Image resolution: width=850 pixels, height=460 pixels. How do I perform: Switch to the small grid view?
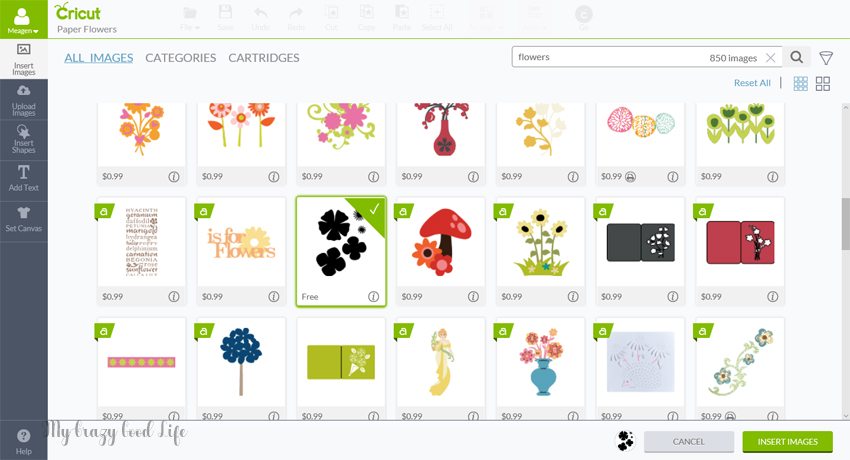tap(800, 83)
